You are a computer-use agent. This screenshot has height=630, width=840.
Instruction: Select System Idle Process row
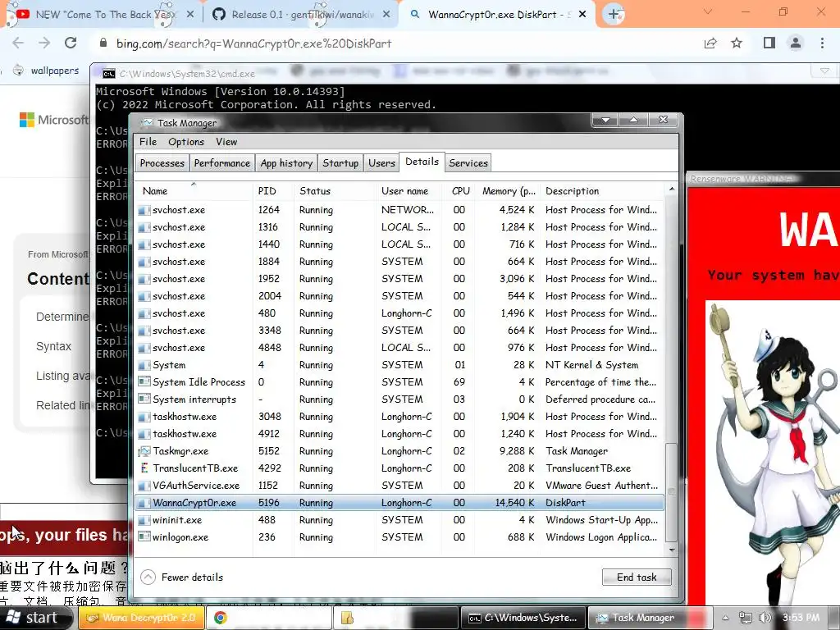click(399, 382)
